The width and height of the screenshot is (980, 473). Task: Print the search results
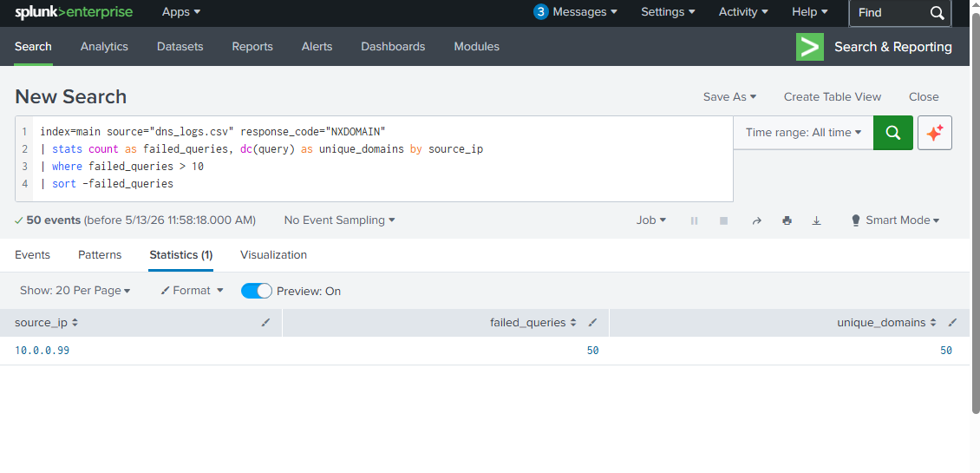point(787,220)
